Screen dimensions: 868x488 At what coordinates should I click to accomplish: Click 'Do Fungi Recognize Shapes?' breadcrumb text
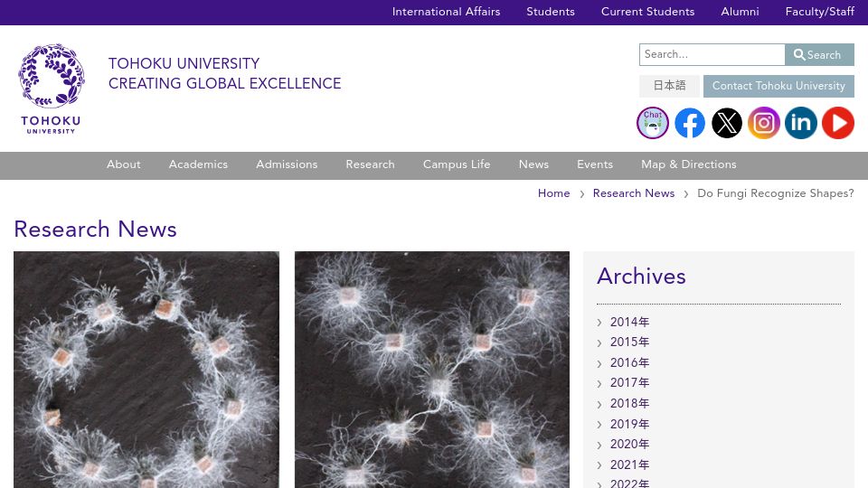pyautogui.click(x=776, y=193)
